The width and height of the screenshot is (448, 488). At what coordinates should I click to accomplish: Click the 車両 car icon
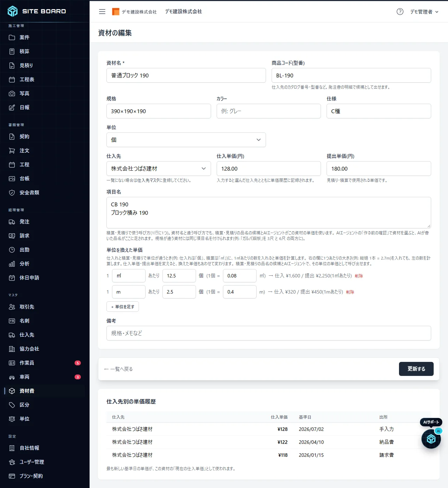coord(12,377)
